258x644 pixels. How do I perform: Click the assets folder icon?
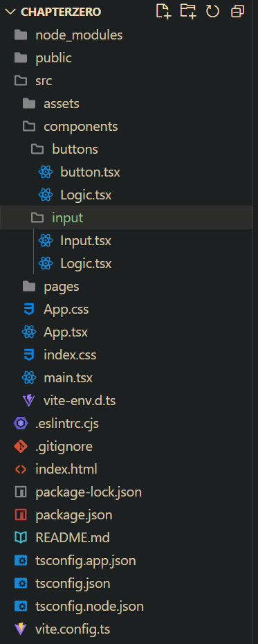pyautogui.click(x=29, y=103)
